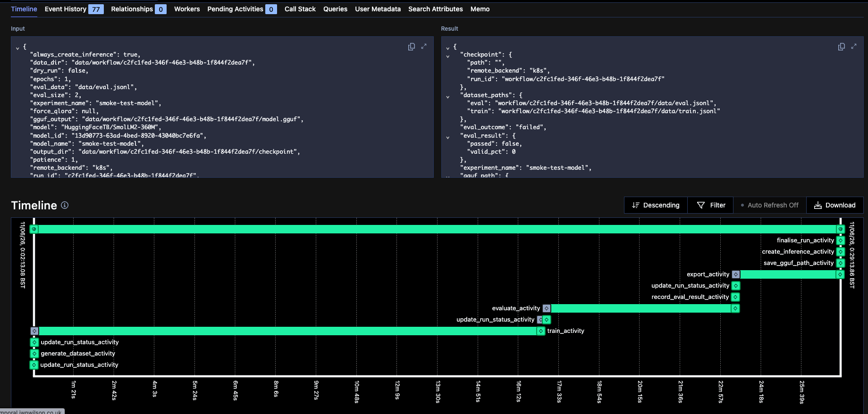Click the evaluate_activity green duration bar
The height and width of the screenshot is (414, 868).
tap(641, 308)
